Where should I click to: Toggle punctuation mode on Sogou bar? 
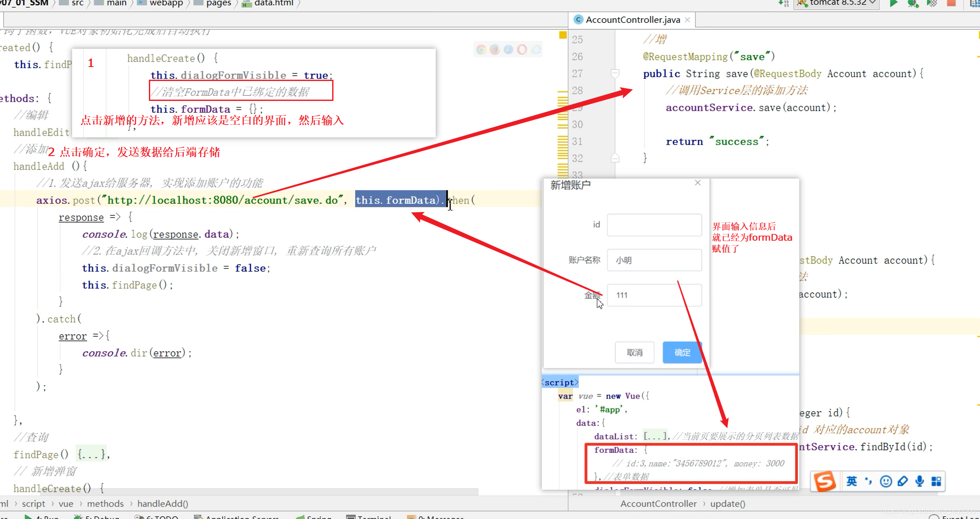(x=868, y=481)
